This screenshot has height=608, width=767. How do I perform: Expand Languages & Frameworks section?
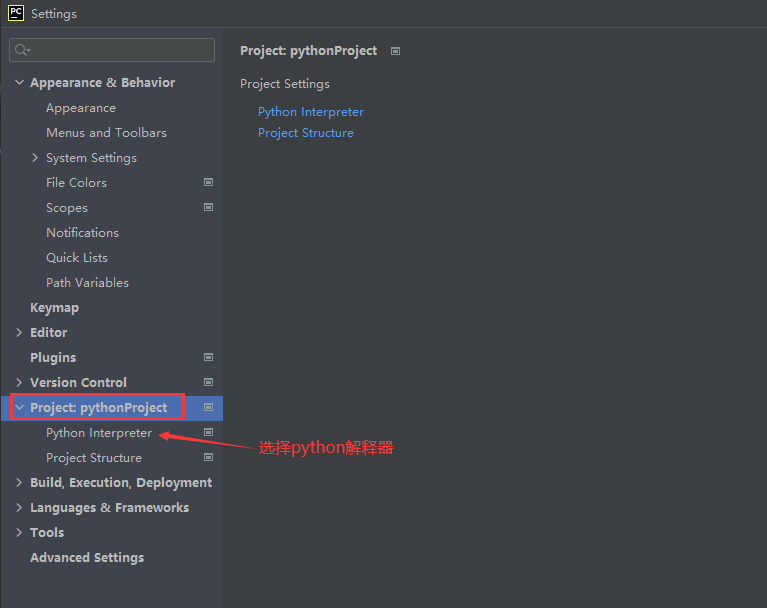[x=19, y=508]
